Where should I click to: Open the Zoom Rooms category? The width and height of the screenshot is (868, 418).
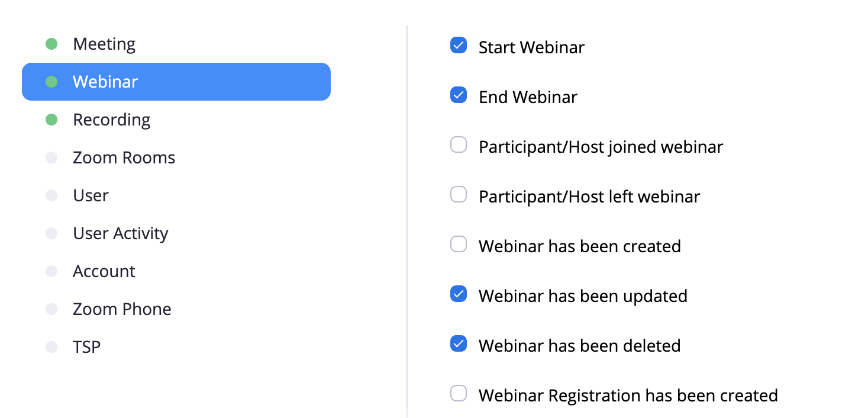coord(176,157)
